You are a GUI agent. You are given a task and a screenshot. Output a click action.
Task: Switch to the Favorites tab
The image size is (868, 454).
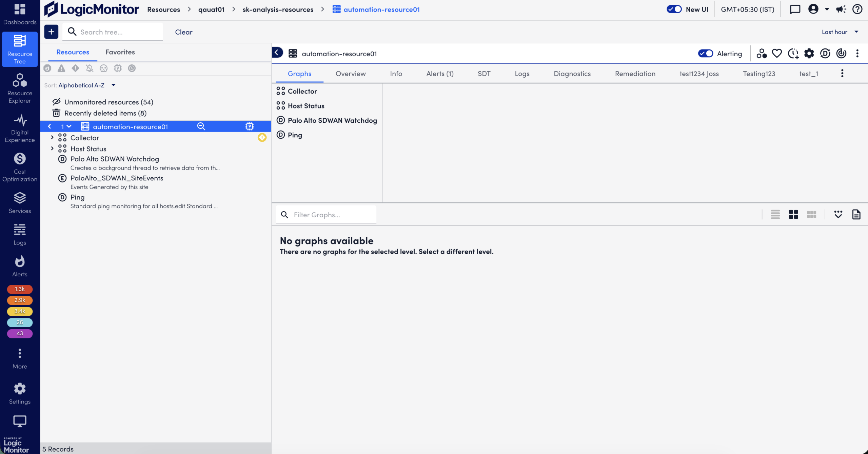pyautogui.click(x=120, y=52)
